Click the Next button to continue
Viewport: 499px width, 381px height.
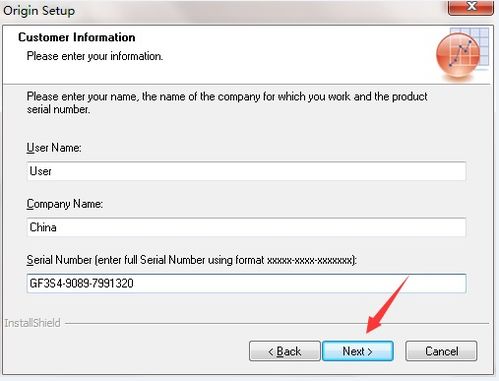pos(358,351)
